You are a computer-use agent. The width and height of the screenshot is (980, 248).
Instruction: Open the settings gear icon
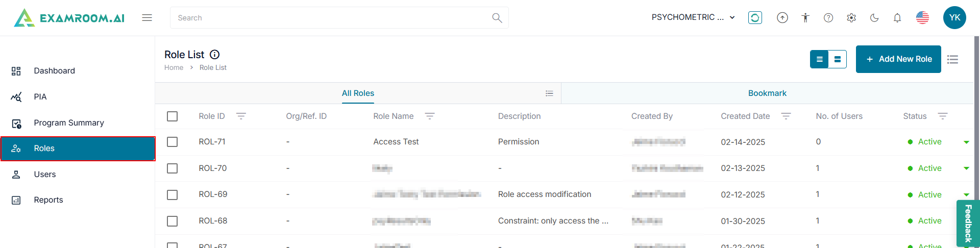pyautogui.click(x=851, y=18)
